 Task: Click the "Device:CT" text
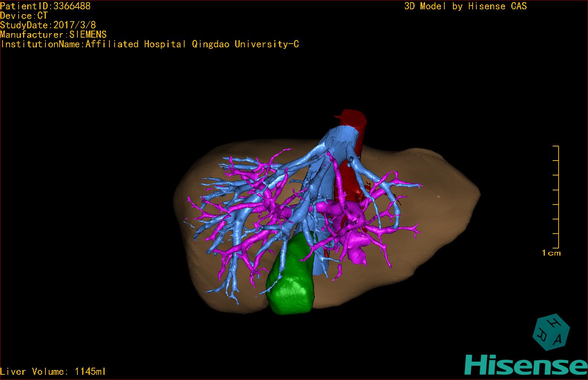pyautogui.click(x=24, y=16)
